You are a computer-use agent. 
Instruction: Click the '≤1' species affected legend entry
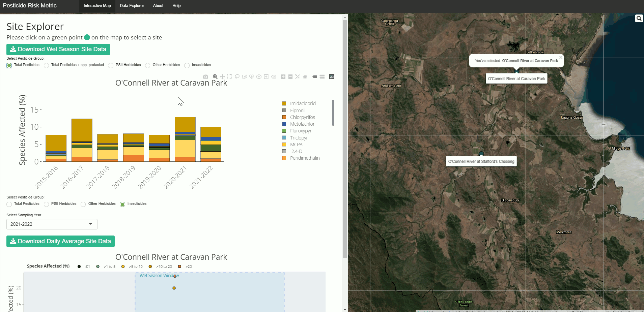[x=87, y=267]
